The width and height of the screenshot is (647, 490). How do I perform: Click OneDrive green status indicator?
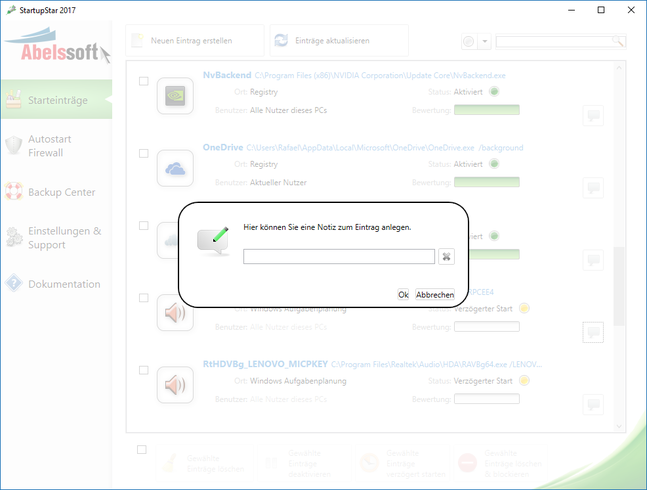494,164
